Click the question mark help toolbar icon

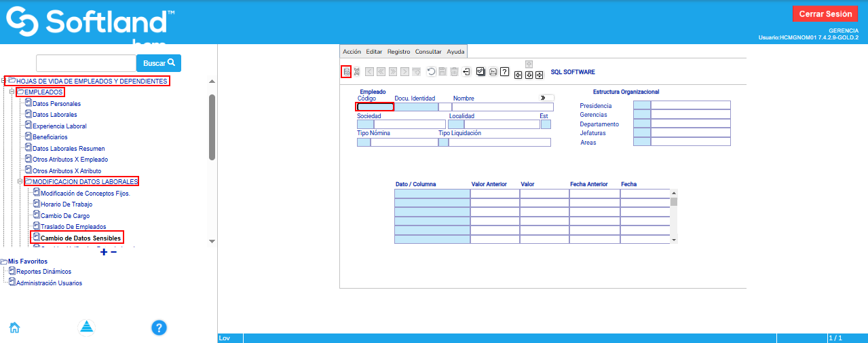pos(504,72)
